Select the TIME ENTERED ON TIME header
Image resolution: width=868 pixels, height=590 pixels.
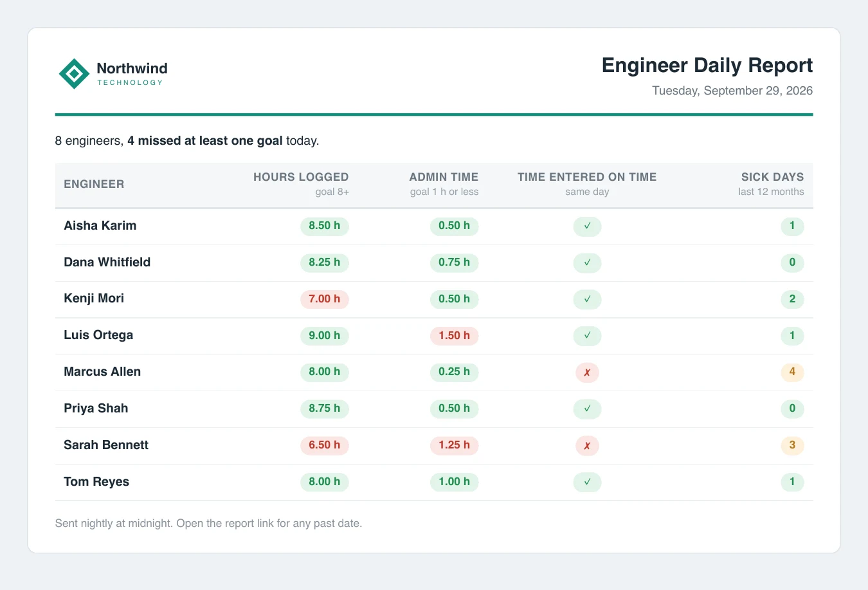tap(587, 177)
